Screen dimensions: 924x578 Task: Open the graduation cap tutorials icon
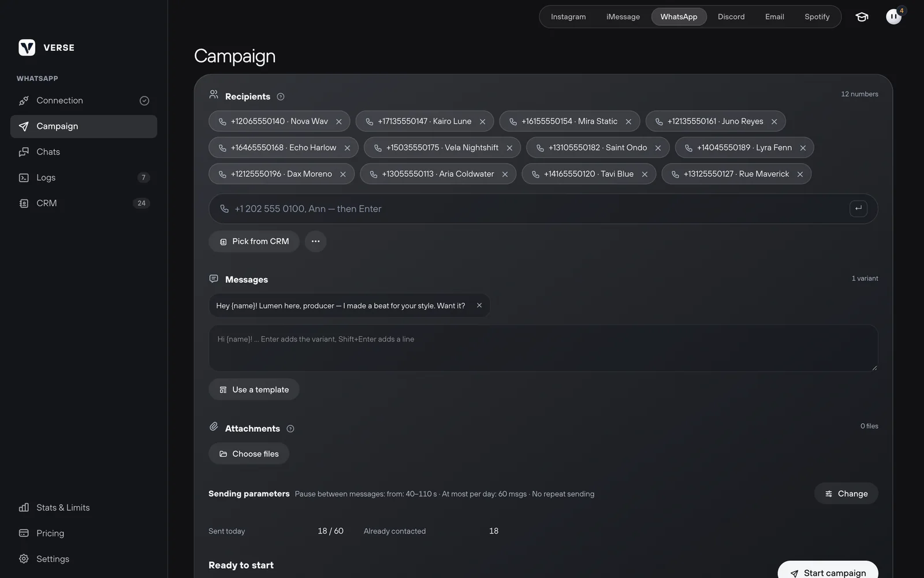click(x=862, y=17)
